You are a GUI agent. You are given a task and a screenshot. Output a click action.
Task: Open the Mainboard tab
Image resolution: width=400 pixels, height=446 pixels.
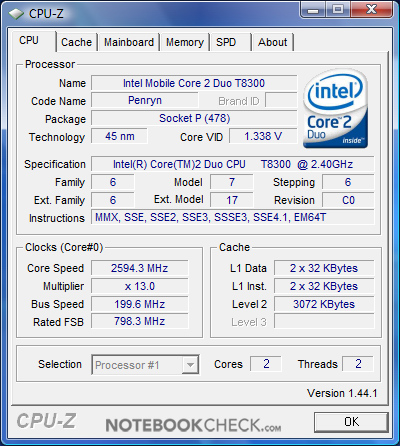tap(129, 42)
